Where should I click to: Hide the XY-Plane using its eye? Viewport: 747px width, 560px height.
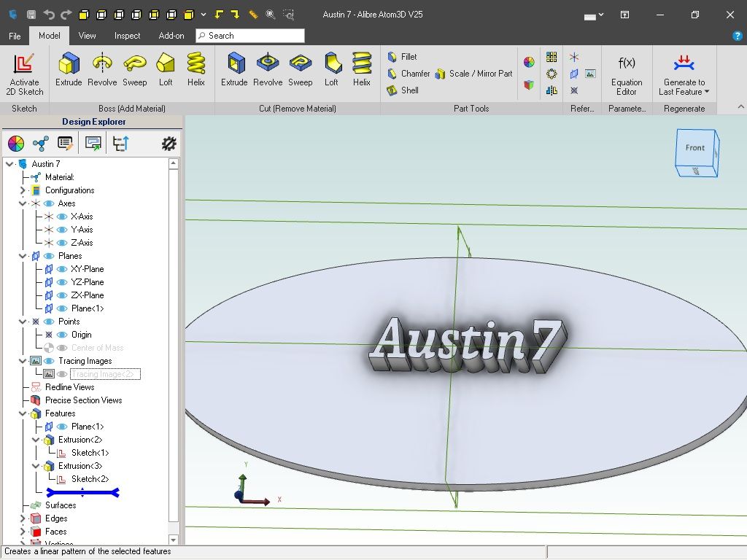pyautogui.click(x=62, y=270)
